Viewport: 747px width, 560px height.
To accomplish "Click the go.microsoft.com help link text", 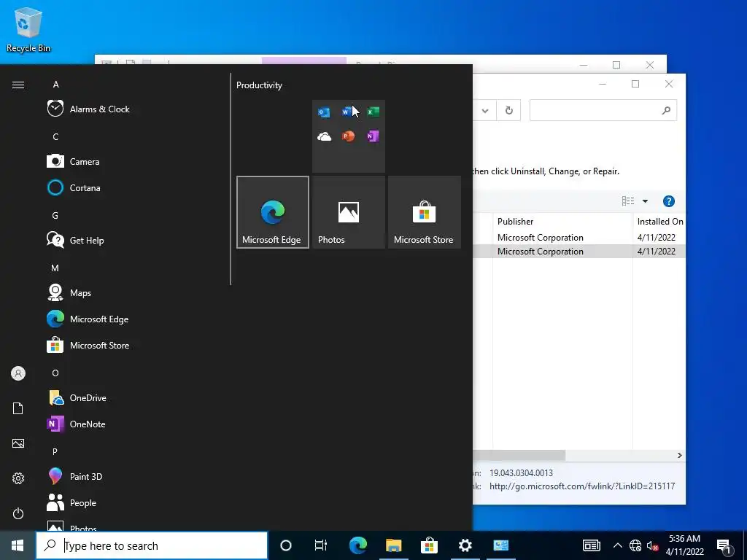I will tap(582, 486).
